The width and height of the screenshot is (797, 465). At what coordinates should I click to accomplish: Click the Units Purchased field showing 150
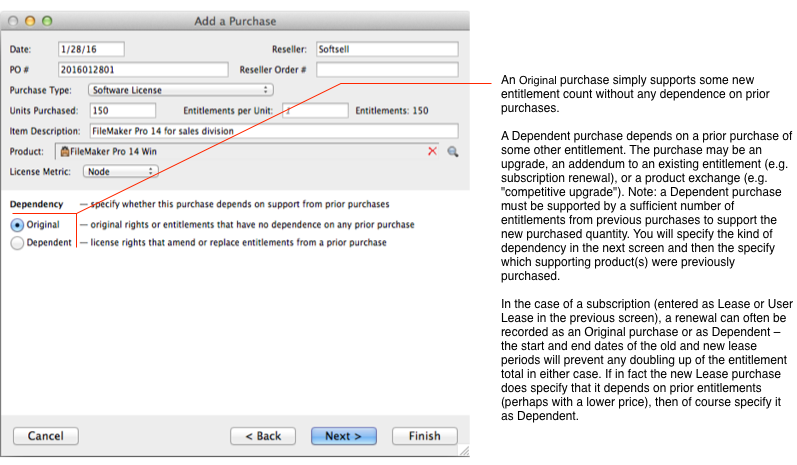tap(122, 110)
